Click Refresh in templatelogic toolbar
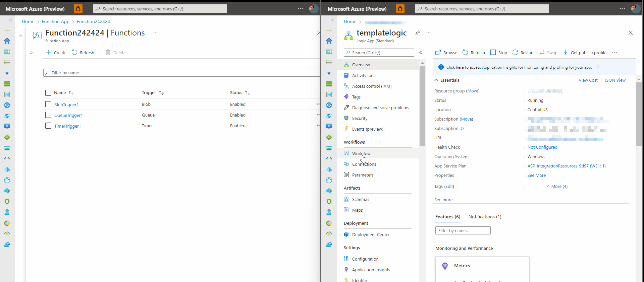The height and width of the screenshot is (282, 644). click(474, 53)
